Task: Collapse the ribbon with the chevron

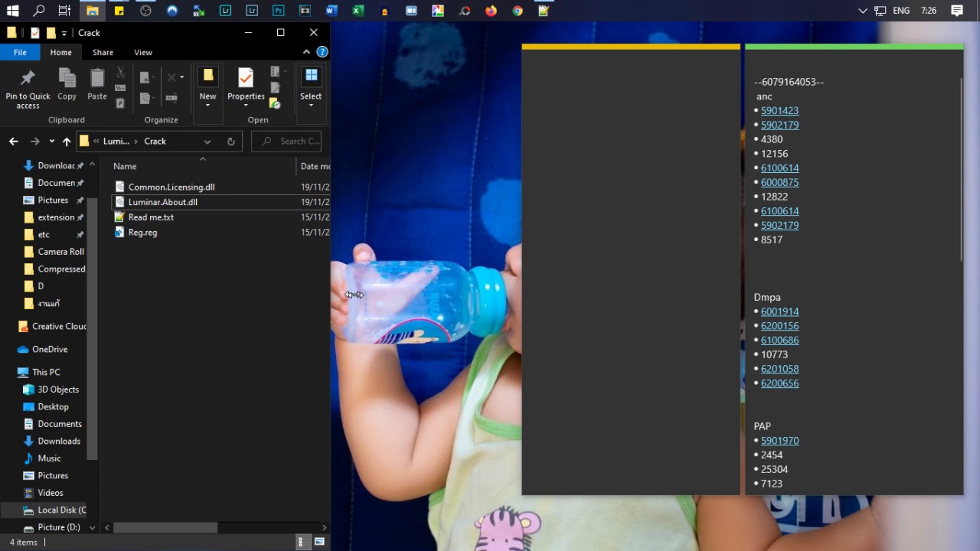Action: point(306,52)
